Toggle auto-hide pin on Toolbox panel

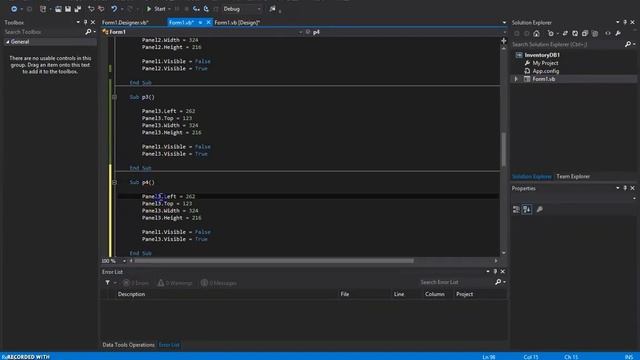click(x=85, y=22)
